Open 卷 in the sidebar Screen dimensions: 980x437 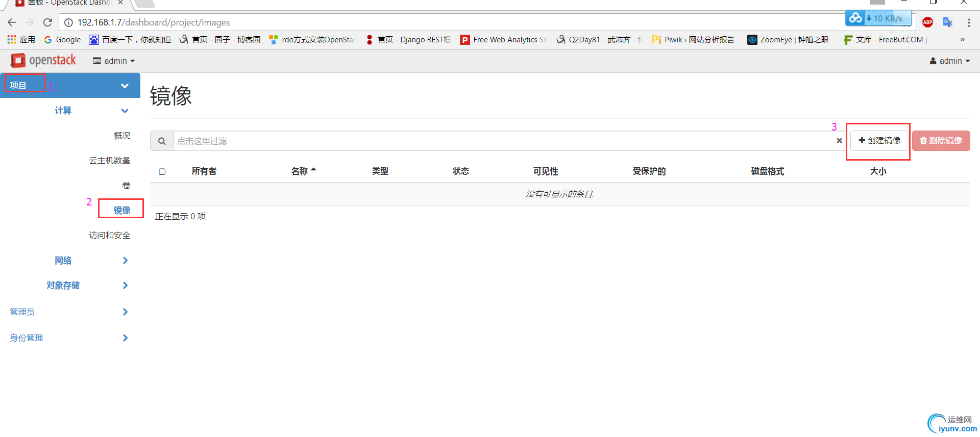127,185
